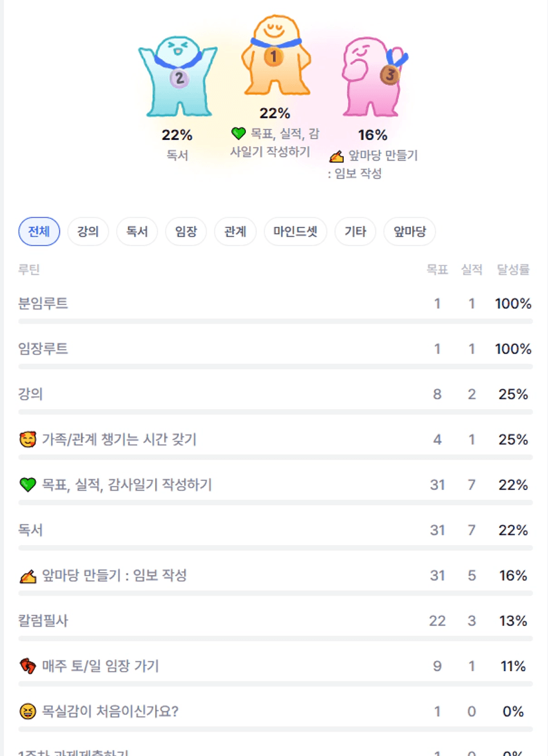This screenshot has width=548, height=756.
Task: Click the laughing face icon beside 목실감이 처음이신가요?
Action: click(x=27, y=712)
